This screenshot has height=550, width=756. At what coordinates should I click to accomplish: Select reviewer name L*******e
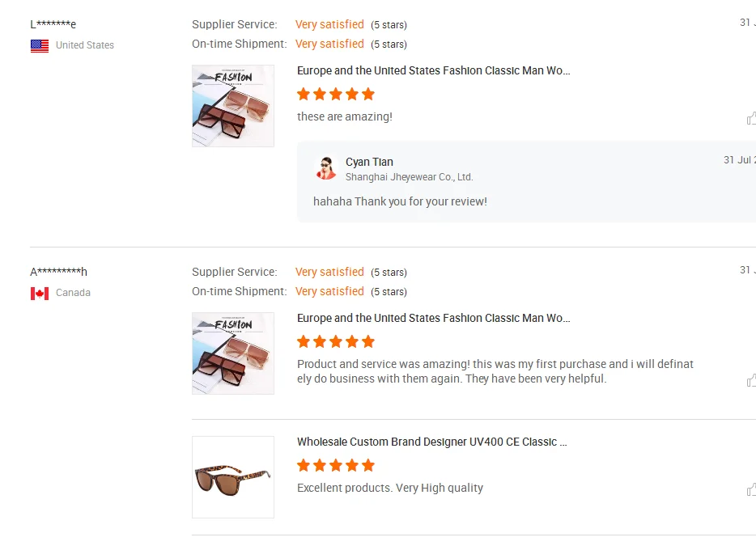tap(53, 24)
